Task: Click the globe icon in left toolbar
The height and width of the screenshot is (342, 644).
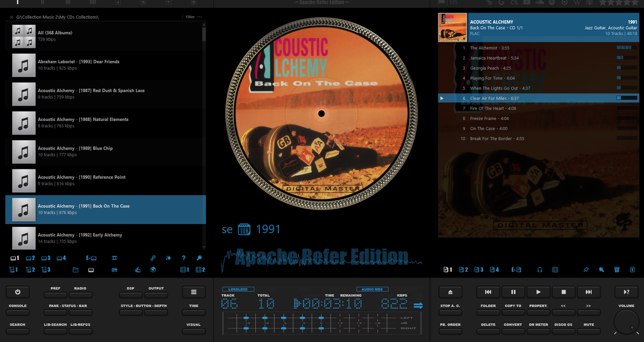Action: [153, 270]
